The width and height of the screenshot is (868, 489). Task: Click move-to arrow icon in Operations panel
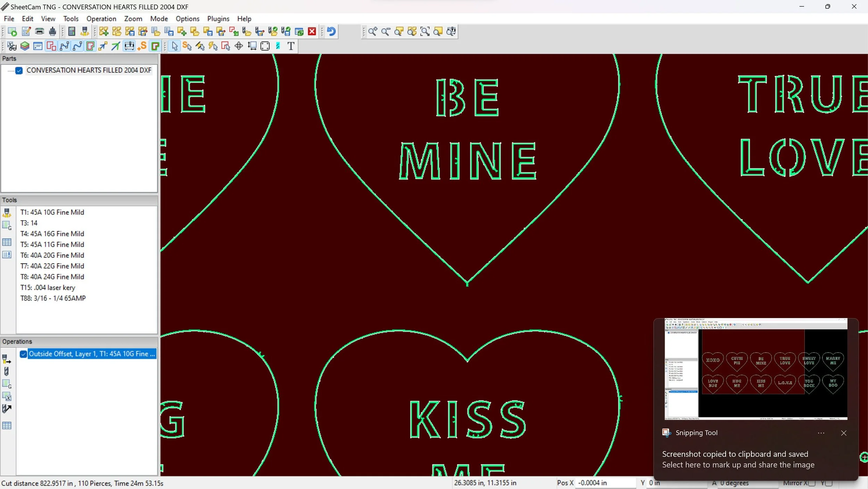(x=7, y=409)
